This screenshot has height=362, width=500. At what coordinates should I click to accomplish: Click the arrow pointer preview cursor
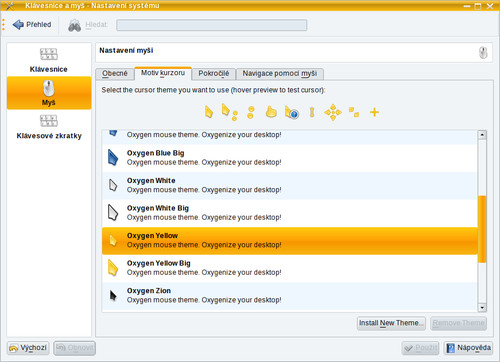click(x=209, y=112)
